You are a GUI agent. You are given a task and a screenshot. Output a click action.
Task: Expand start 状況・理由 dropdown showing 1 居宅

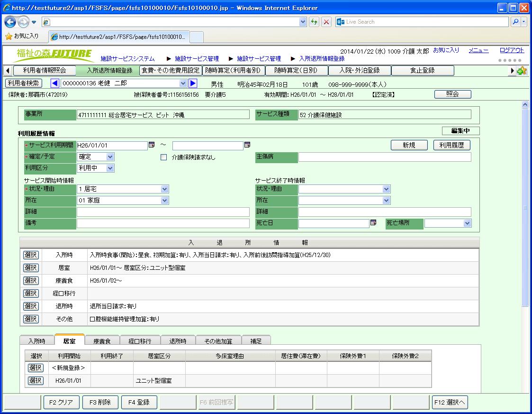[x=164, y=189]
